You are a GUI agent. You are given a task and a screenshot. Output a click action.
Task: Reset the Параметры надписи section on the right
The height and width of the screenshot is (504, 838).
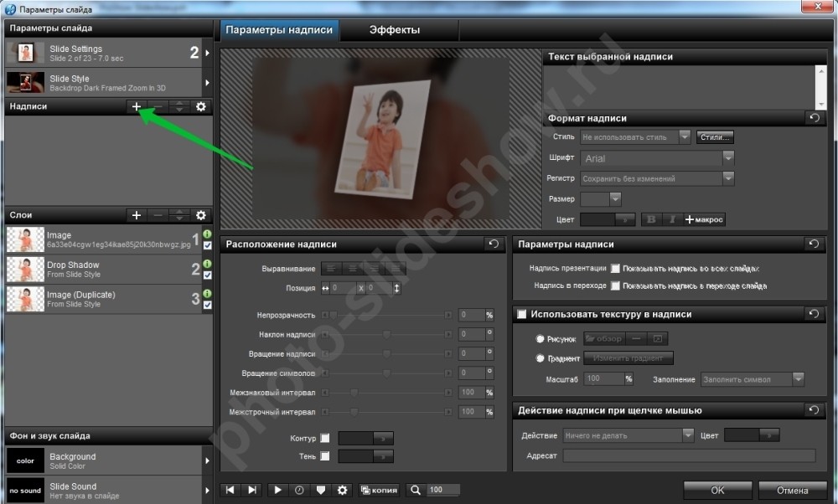pyautogui.click(x=814, y=244)
